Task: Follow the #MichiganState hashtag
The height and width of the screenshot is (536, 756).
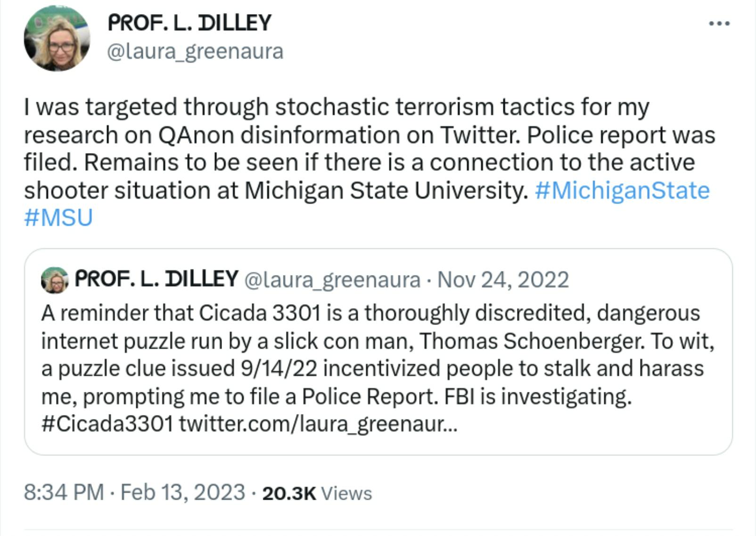Action: [x=622, y=190]
